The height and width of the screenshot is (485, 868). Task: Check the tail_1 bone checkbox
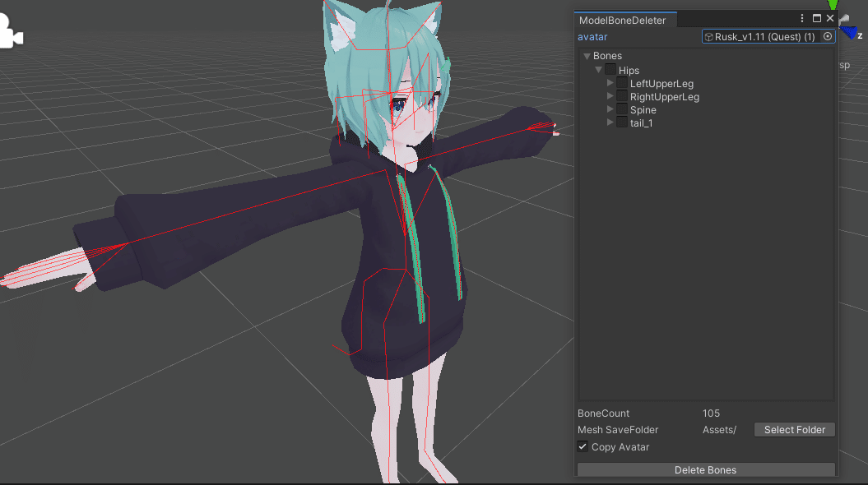(x=622, y=122)
